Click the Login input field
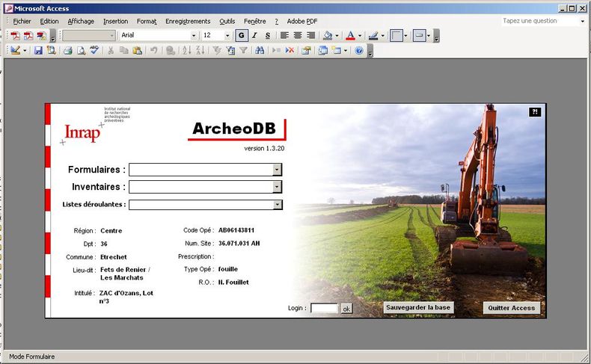The height and width of the screenshot is (364, 591). pyautogui.click(x=324, y=308)
